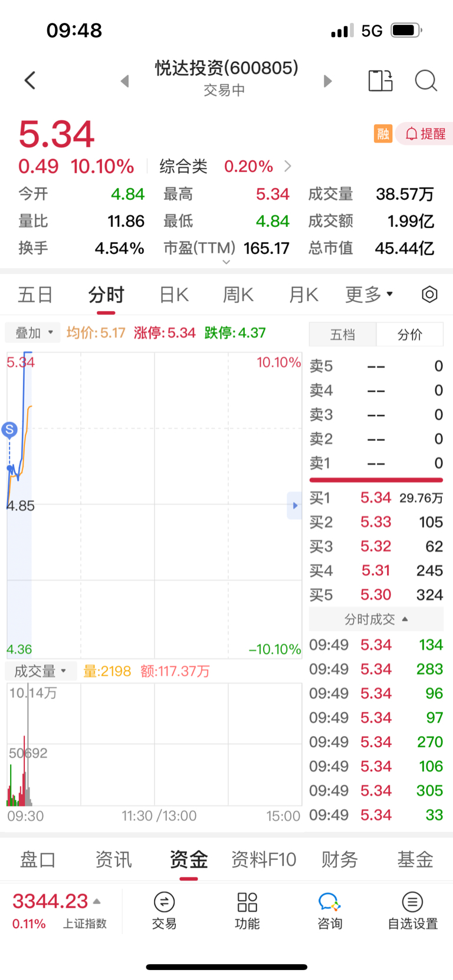
Task: Tap the big 5.34 current price
Action: [x=57, y=134]
